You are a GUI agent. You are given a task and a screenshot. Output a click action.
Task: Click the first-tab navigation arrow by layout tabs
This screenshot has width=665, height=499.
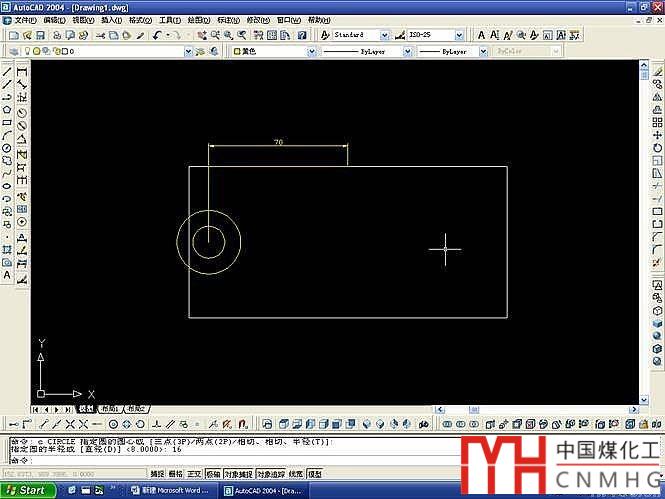click(35, 410)
